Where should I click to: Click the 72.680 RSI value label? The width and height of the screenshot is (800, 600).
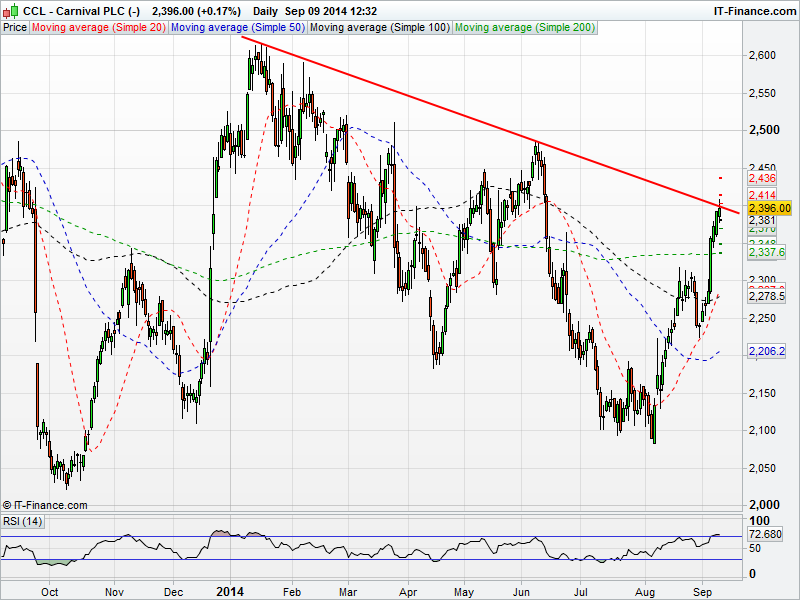coord(766,536)
